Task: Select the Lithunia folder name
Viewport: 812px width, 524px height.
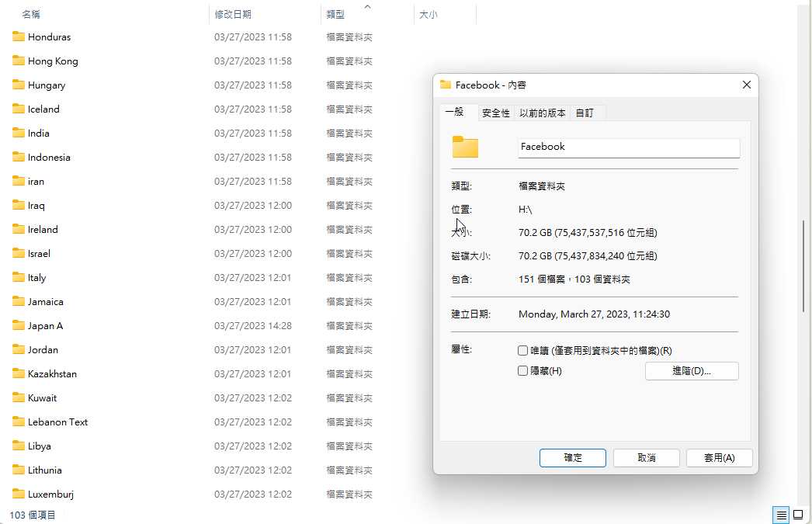Action: point(44,470)
